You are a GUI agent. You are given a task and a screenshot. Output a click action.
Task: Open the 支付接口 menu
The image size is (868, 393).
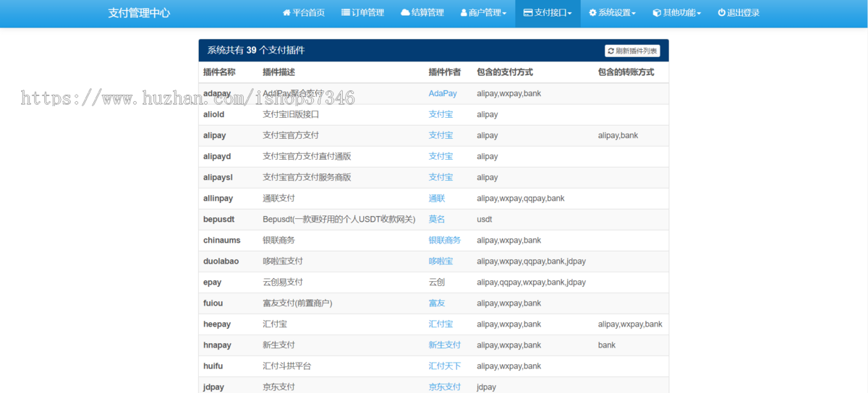click(548, 13)
